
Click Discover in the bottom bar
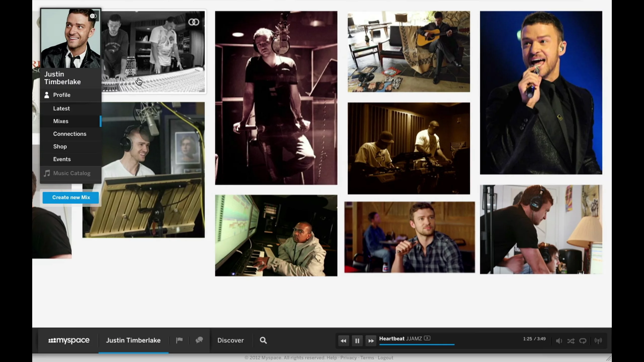[231, 340]
